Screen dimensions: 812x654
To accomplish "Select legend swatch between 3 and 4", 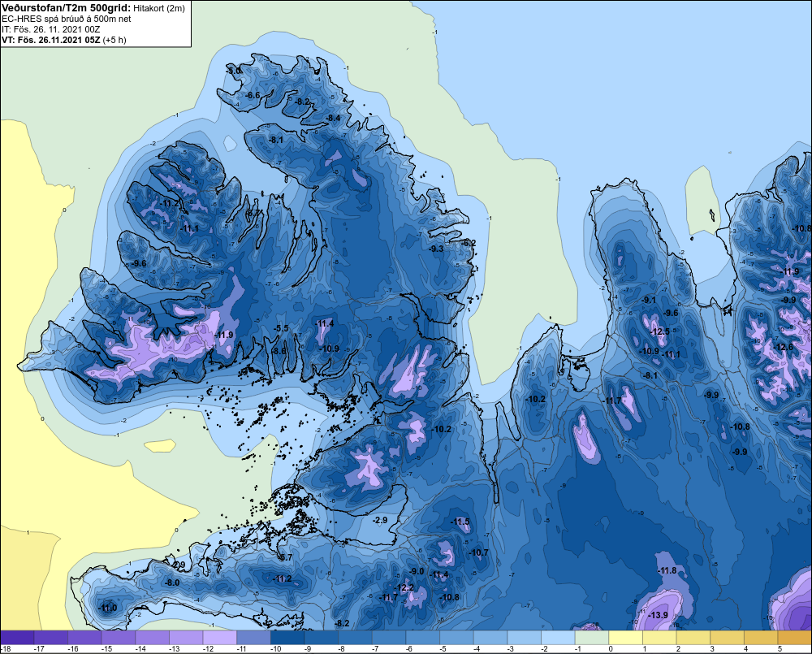I will pyautogui.click(x=727, y=638).
